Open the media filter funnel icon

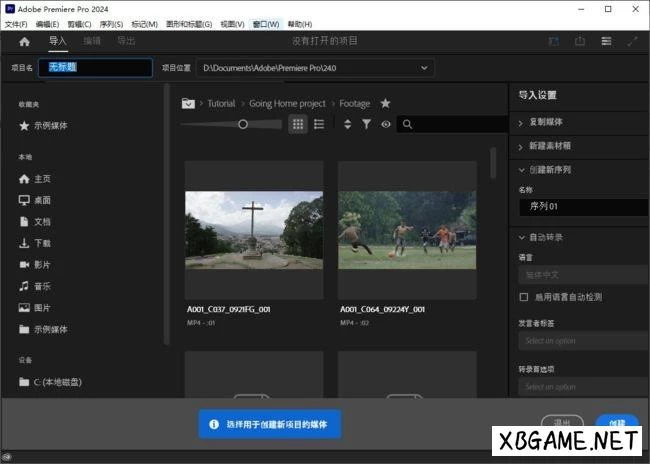[x=366, y=124]
